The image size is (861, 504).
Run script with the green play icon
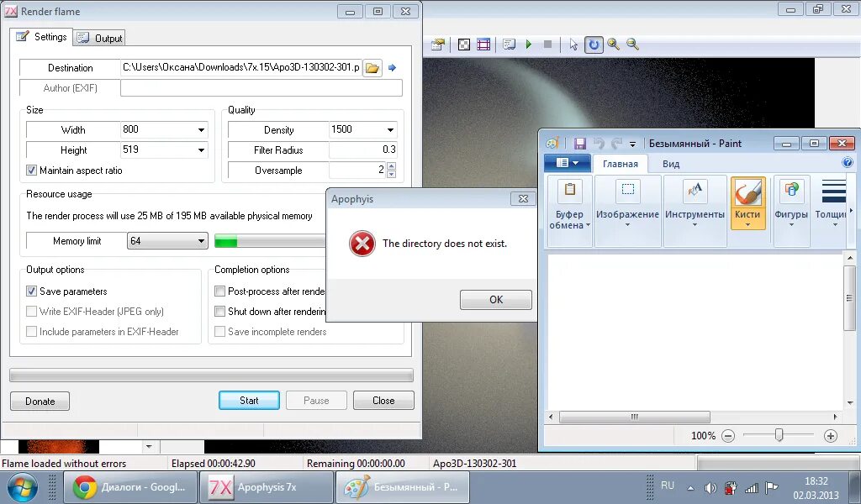(529, 45)
